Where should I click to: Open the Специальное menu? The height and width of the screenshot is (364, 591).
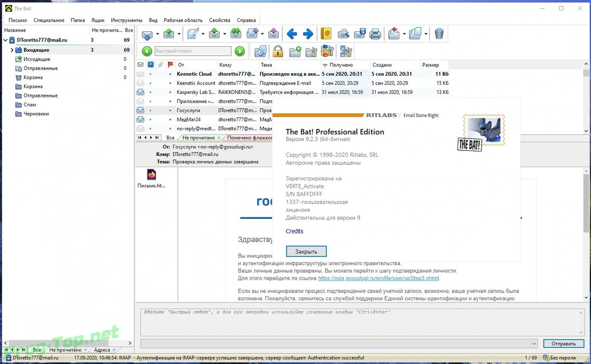[49, 20]
